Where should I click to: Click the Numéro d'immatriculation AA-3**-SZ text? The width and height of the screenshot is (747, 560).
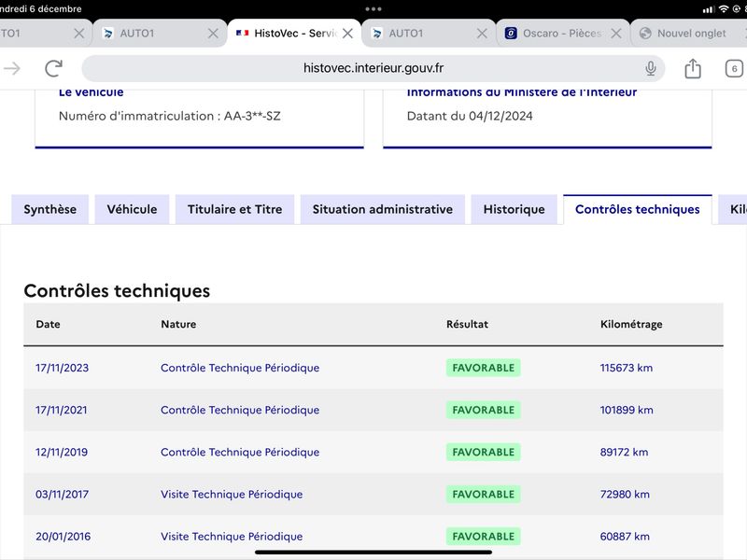[170, 116]
